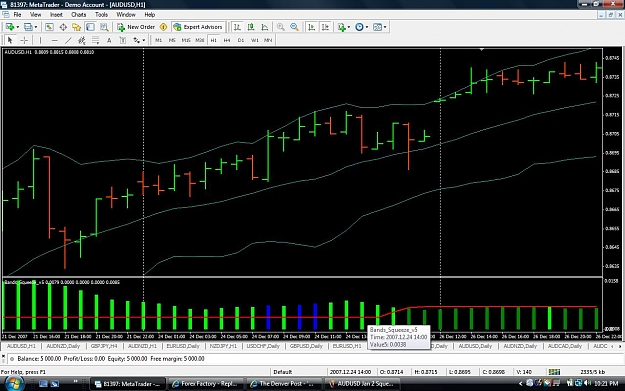
Task: Select the Trendline drawing tool
Action: pos(68,40)
